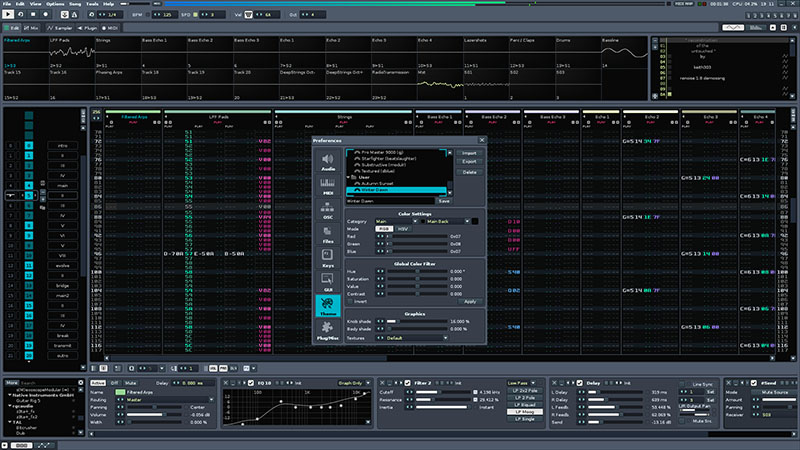This screenshot has width=800, height=450.
Task: Open the Plug/Misc preferences section
Action: [328, 331]
